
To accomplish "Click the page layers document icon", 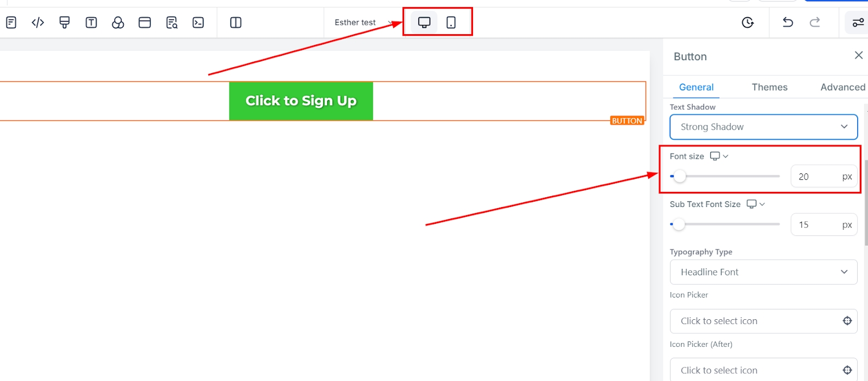I will pos(11,22).
